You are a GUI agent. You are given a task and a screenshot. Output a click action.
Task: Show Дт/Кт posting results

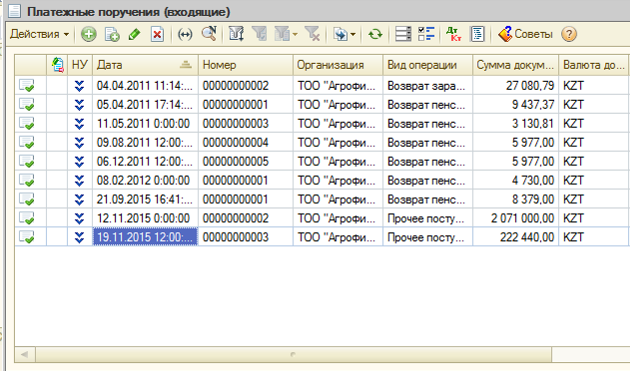[x=454, y=34]
